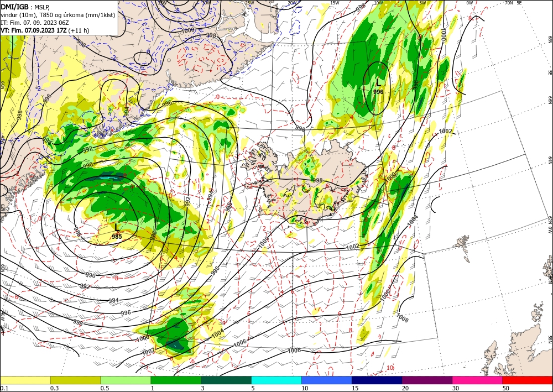Screen dimensions: 553x392
Task: Click the olive 0.3–0.5 mm legend swatch
Action: 75,380
